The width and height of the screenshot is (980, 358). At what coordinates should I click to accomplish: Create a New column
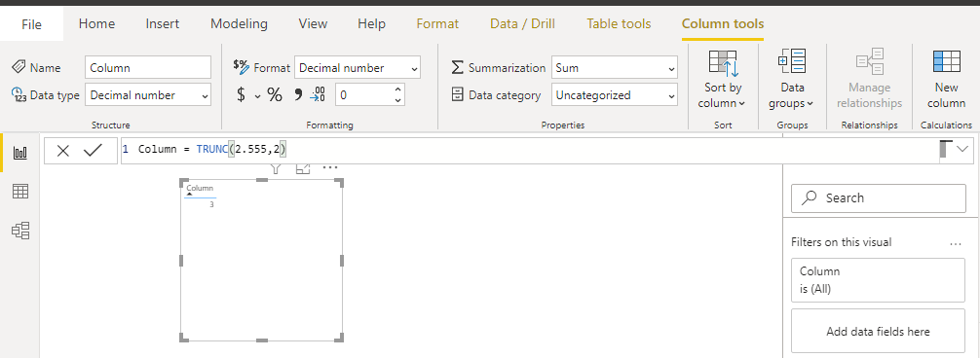tap(946, 79)
